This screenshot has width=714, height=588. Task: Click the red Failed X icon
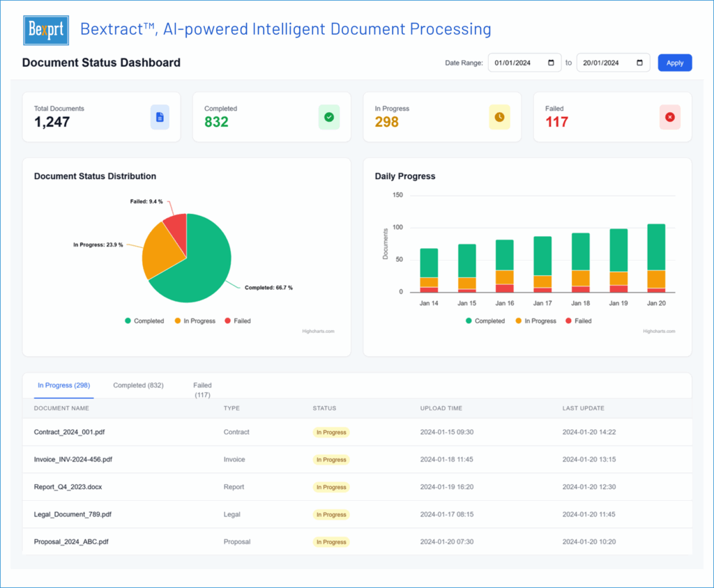tap(669, 117)
